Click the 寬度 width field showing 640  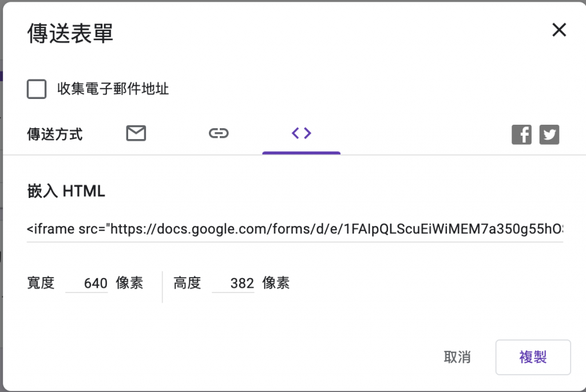pos(87,283)
